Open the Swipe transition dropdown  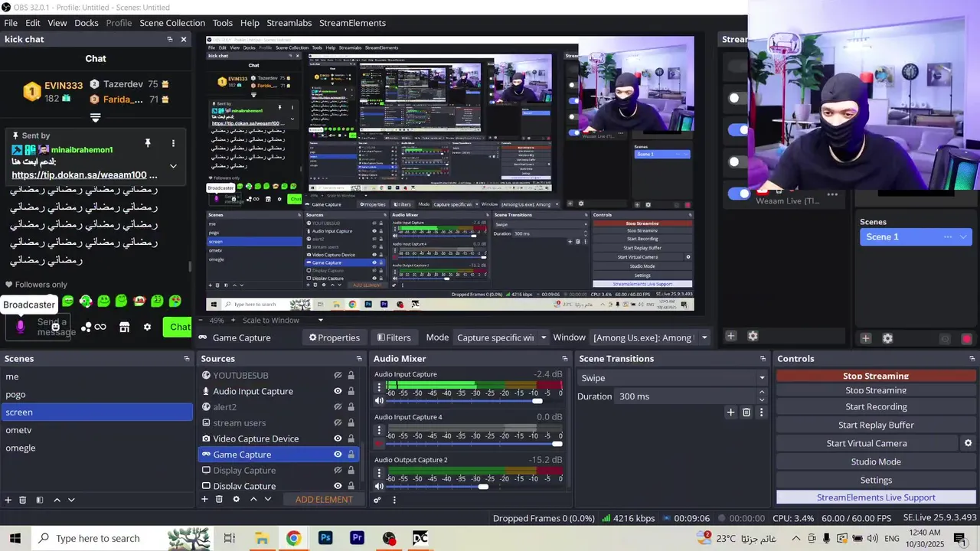click(672, 377)
